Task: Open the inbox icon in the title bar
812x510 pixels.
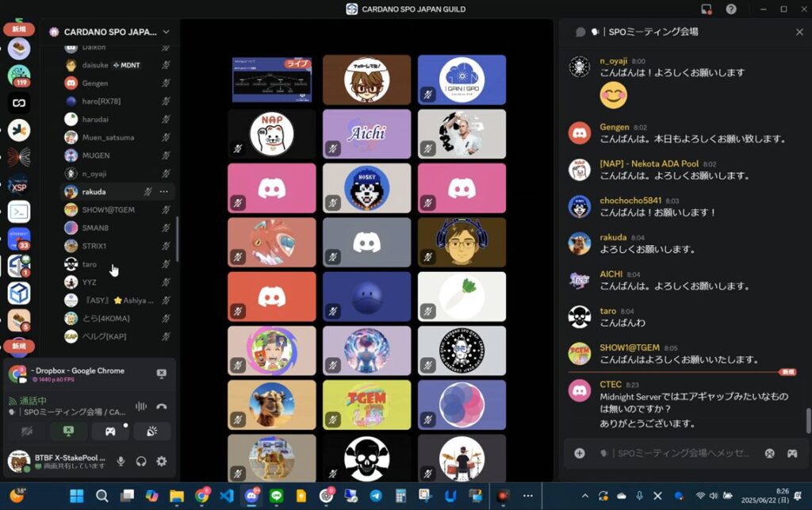Action: point(707,10)
